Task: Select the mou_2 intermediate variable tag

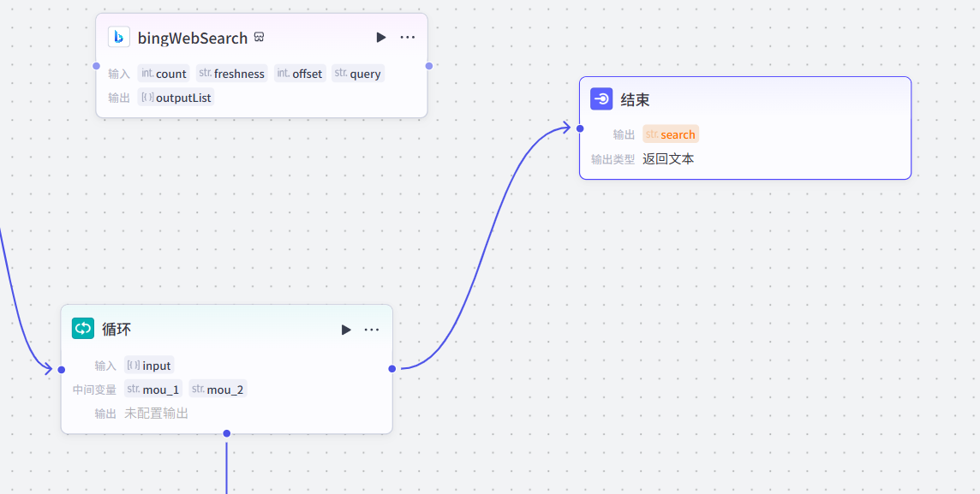Action: (218, 390)
